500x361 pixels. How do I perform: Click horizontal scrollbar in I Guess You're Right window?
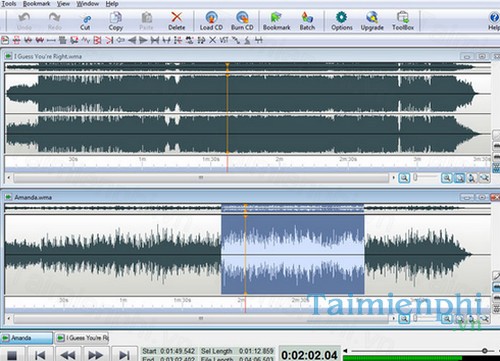tap(201, 178)
